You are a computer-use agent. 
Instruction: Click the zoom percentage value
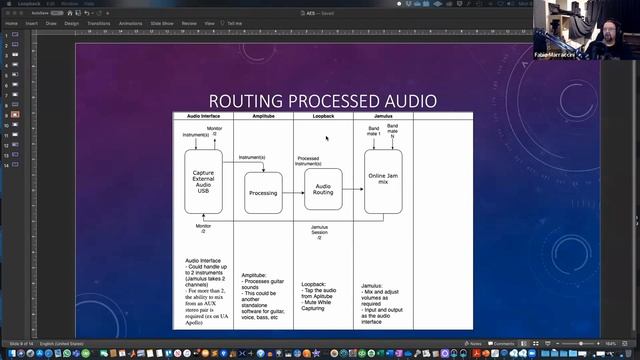click(611, 344)
